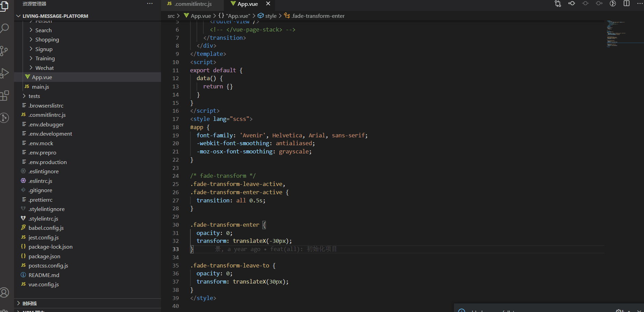644x312 pixels.
Task: Open the .eslintrc.js file
Action: 87,181
